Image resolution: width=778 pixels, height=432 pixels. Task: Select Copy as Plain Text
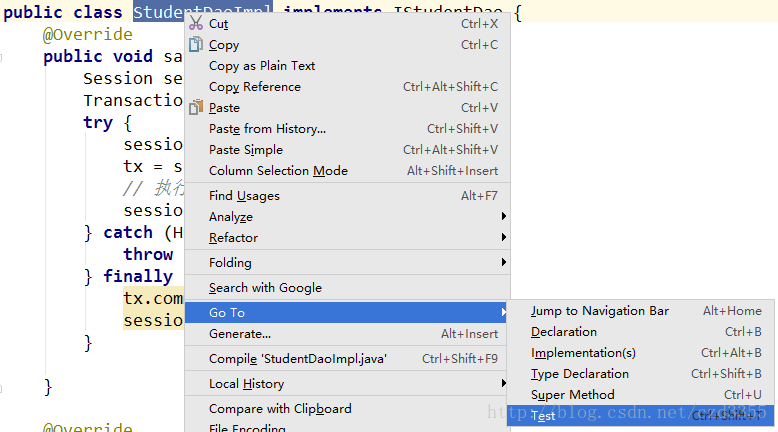pyautogui.click(x=262, y=66)
